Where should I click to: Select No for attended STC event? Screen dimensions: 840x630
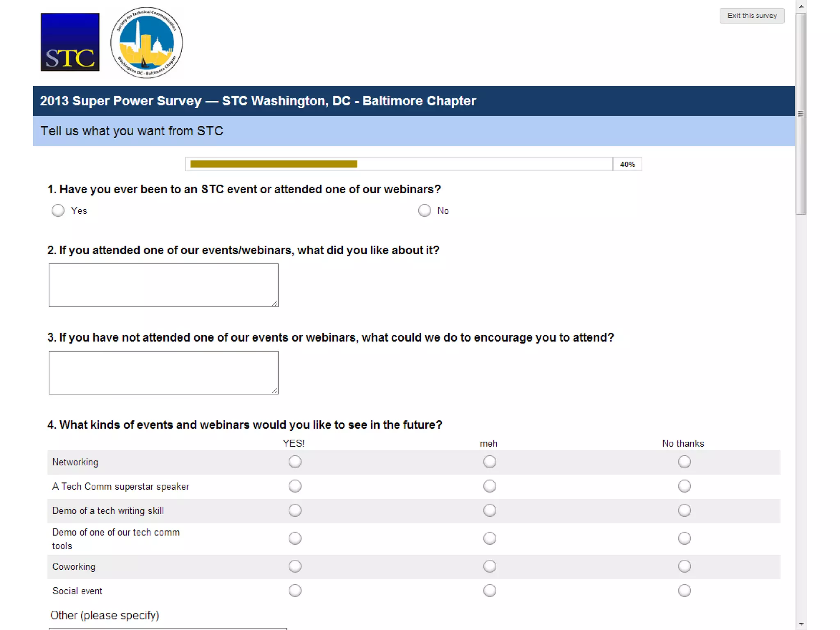point(424,210)
